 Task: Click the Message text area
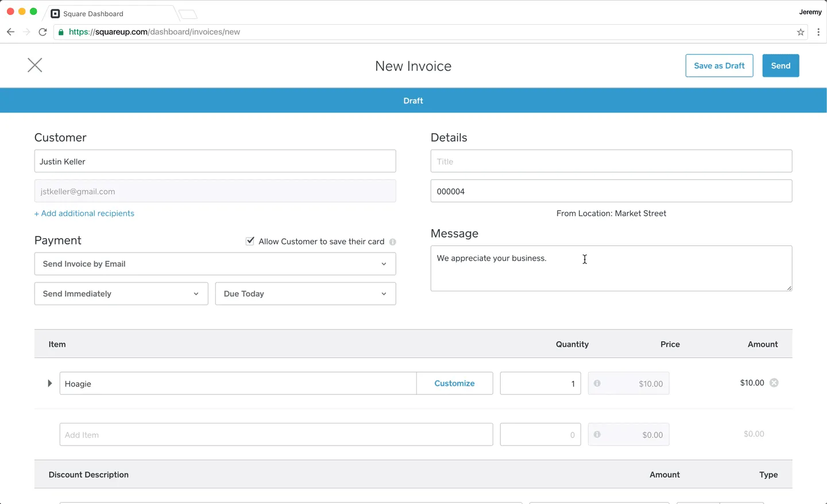[611, 269]
